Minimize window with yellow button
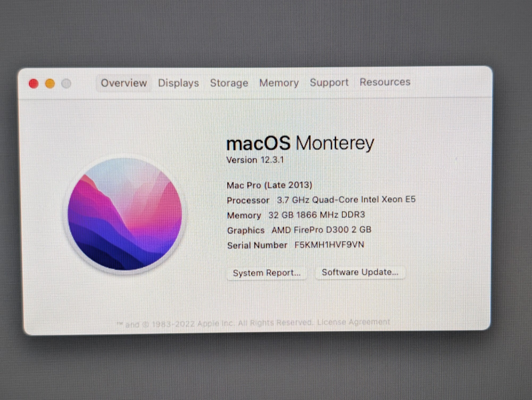532x400 pixels. 50,83
